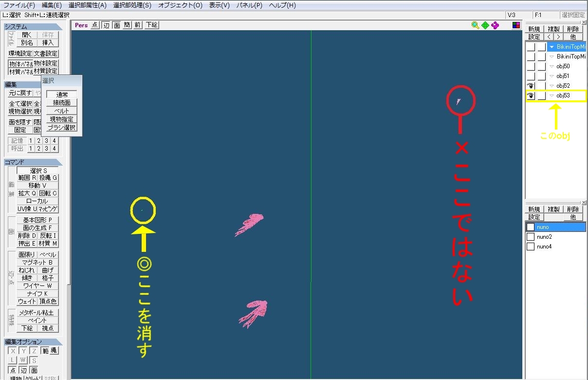Click the right arrow in object panel
The height and width of the screenshot is (380, 588).
(558, 37)
